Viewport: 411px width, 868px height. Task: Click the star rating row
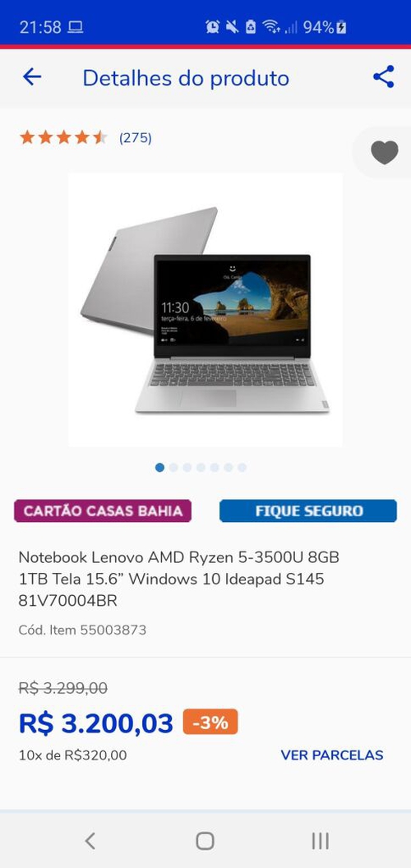pyautogui.click(x=63, y=137)
